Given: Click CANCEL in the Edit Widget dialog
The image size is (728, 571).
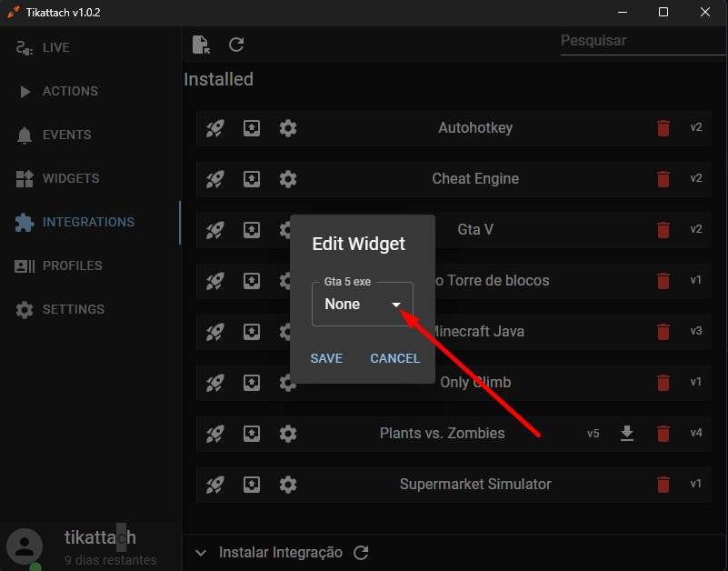Looking at the screenshot, I should pos(395,358).
